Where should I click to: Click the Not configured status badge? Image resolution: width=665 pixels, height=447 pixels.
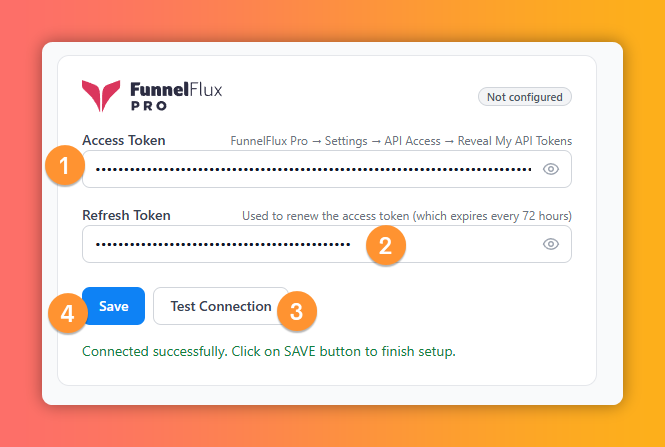[x=525, y=97]
